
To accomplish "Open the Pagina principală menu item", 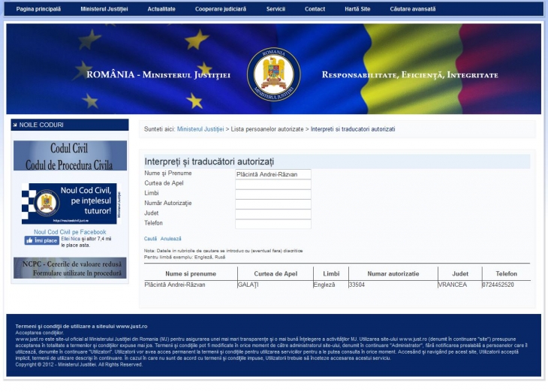I will click(38, 9).
